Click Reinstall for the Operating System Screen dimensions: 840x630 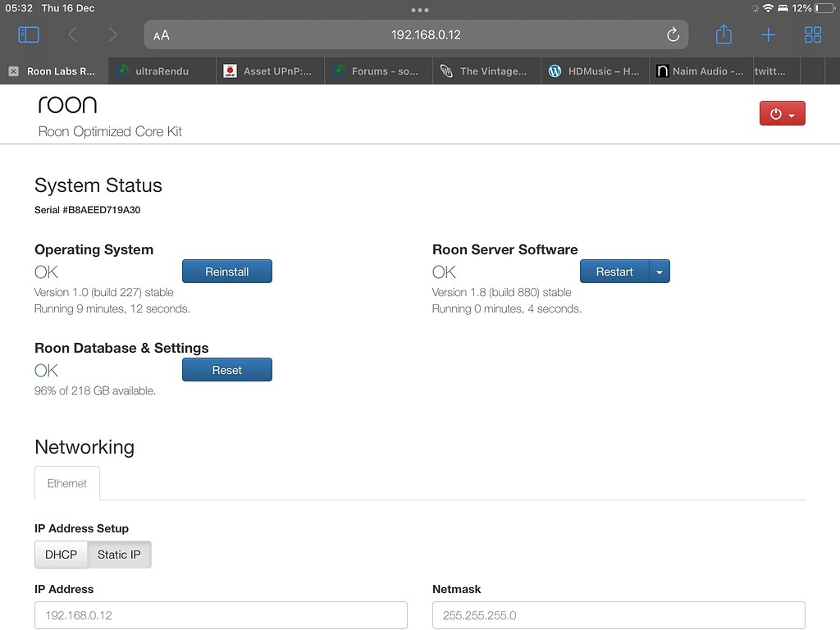227,271
